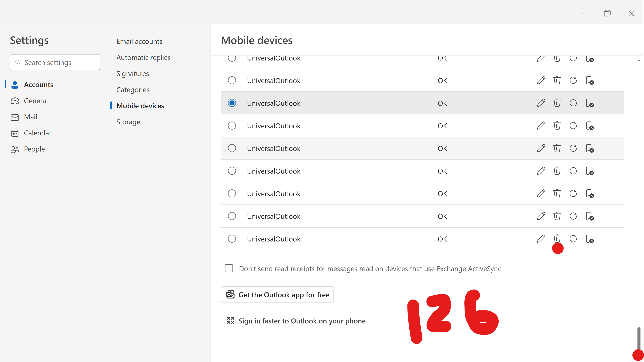Open the Email accounts settings page
644x362 pixels.
tap(139, 42)
